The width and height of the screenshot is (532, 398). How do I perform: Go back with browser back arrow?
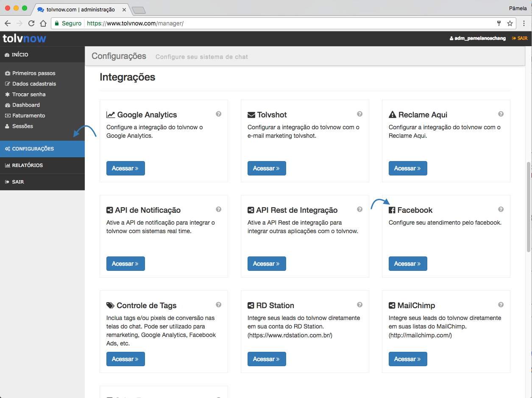(x=8, y=23)
